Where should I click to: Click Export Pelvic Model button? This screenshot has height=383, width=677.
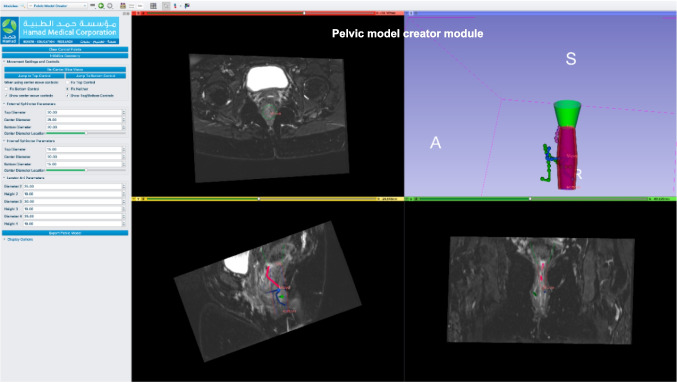click(x=65, y=233)
